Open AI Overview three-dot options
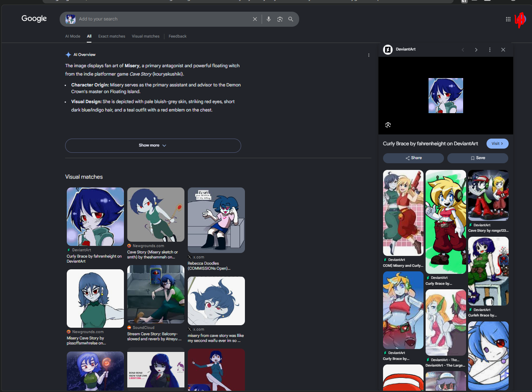This screenshot has height=392, width=532. tap(368, 55)
